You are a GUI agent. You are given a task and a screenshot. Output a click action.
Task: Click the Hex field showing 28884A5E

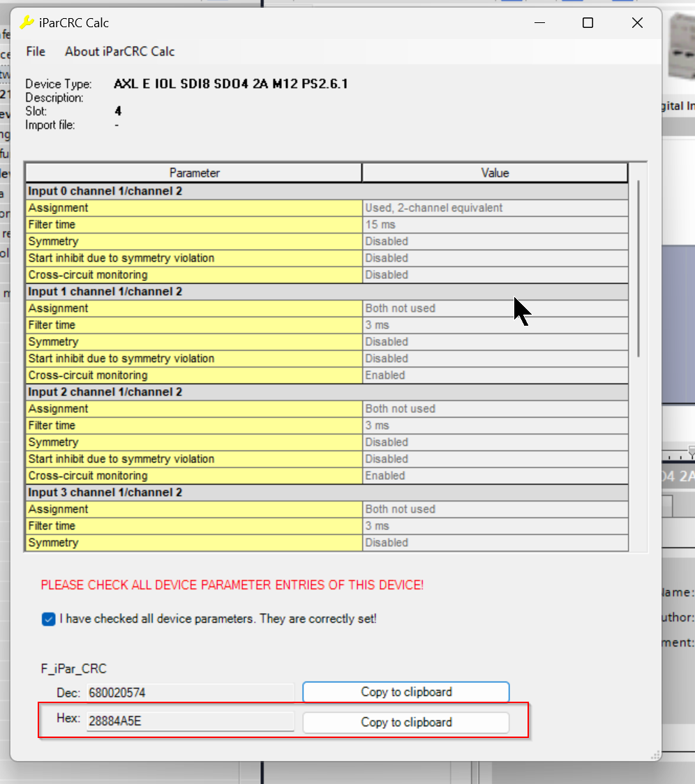[190, 721]
